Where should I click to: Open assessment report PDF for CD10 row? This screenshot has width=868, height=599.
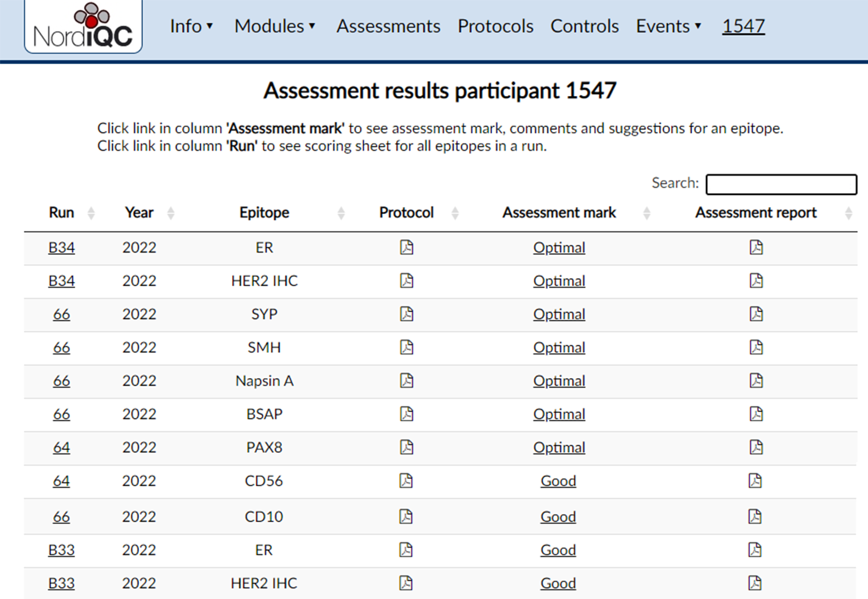[x=755, y=516]
